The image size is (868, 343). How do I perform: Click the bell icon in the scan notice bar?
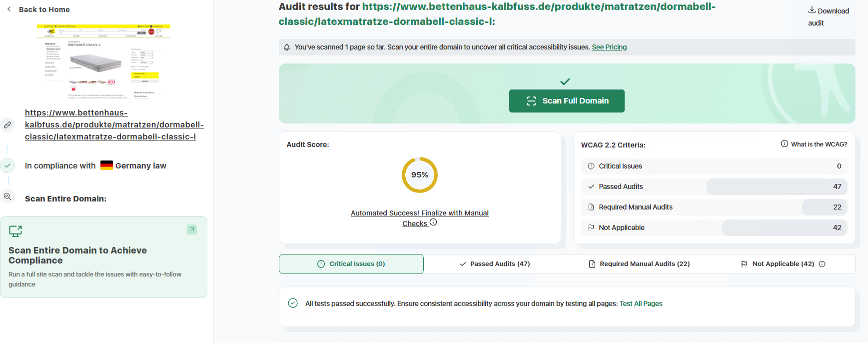pyautogui.click(x=287, y=47)
